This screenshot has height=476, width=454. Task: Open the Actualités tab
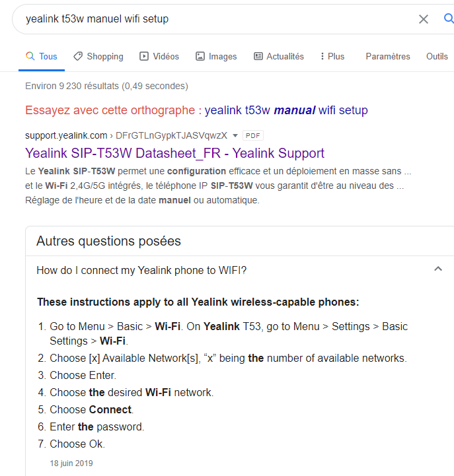coord(285,56)
